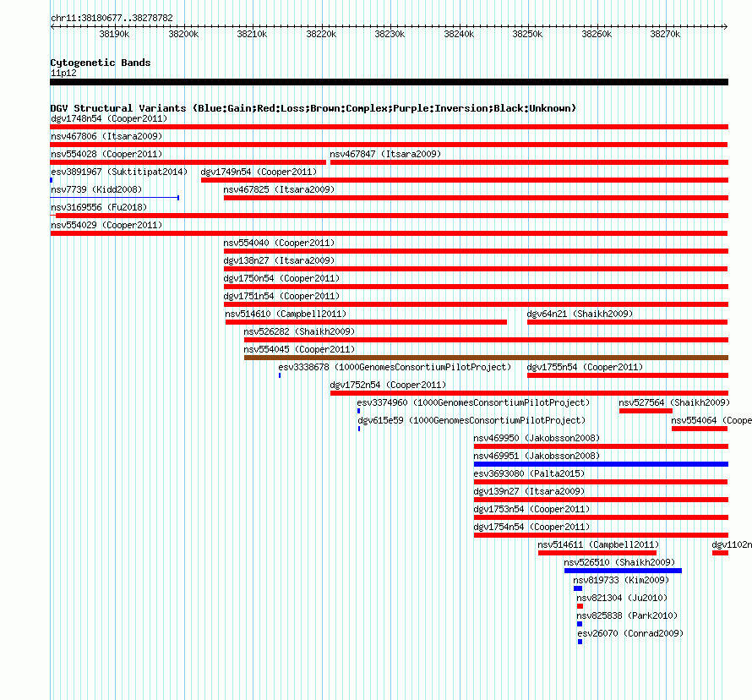752x700 pixels.
Task: Select dgv1750n54 (Cooper2011) label
Action: pos(281,278)
